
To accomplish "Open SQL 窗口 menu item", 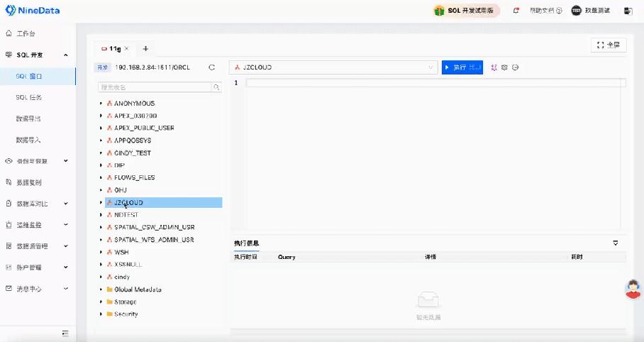I will (29, 76).
